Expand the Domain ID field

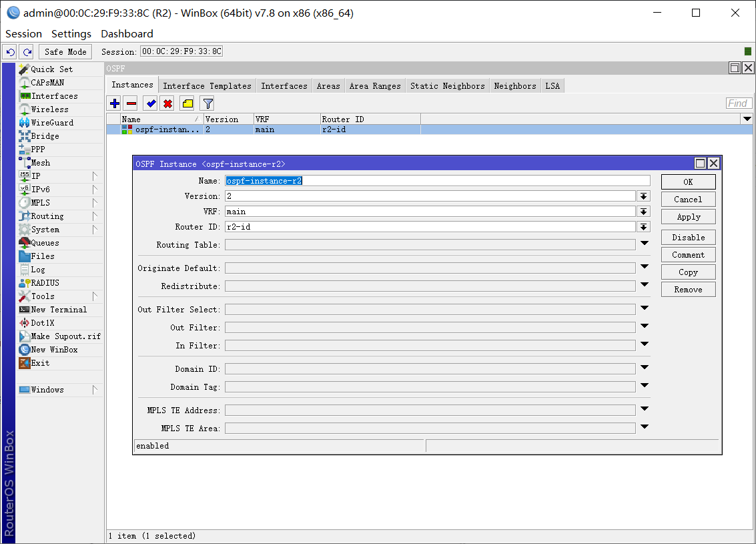645,368
